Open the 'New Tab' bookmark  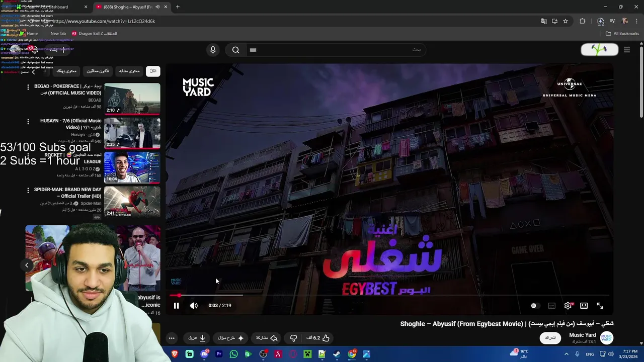[58, 34]
